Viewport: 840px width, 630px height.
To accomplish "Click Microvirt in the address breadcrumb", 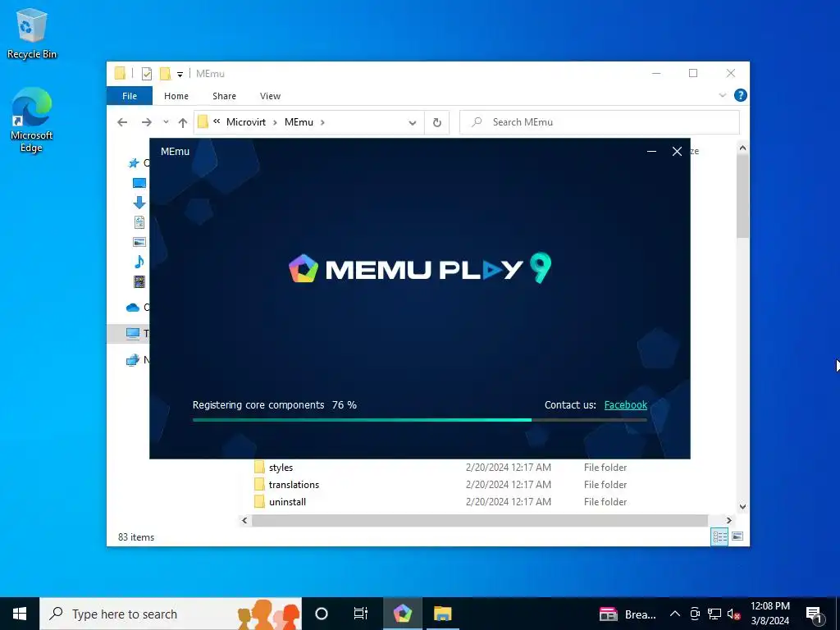I will click(246, 122).
